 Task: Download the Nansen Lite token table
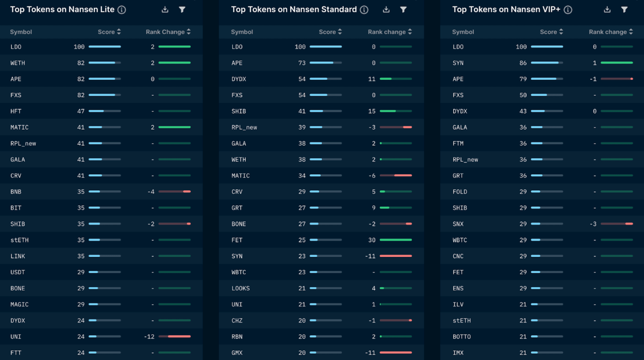(165, 10)
